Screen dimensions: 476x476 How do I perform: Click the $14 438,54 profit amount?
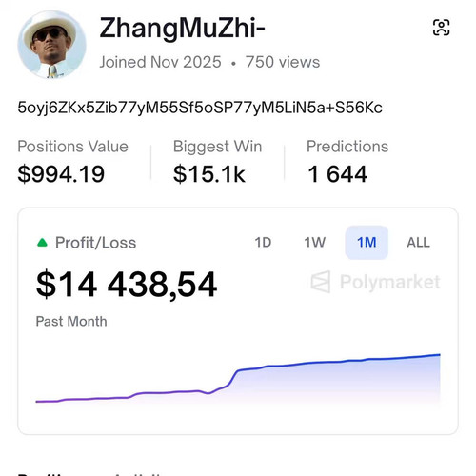click(127, 285)
